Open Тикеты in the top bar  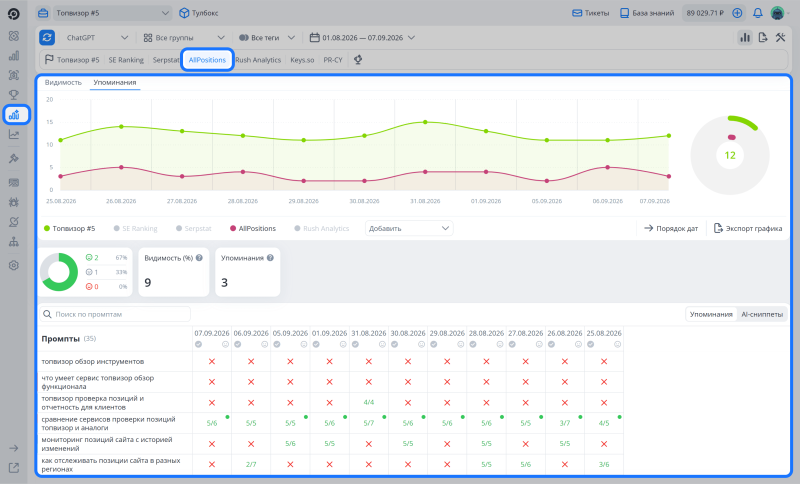(590, 13)
